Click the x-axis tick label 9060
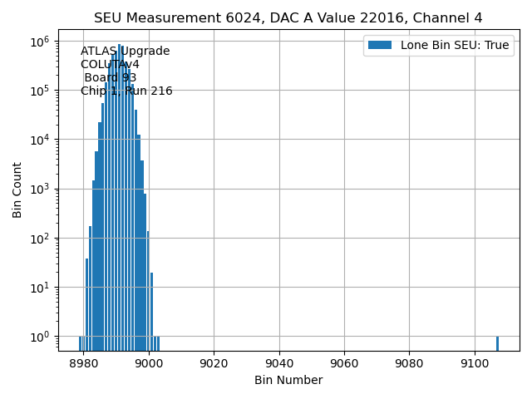This screenshot has height=399, width=532. coord(344,364)
